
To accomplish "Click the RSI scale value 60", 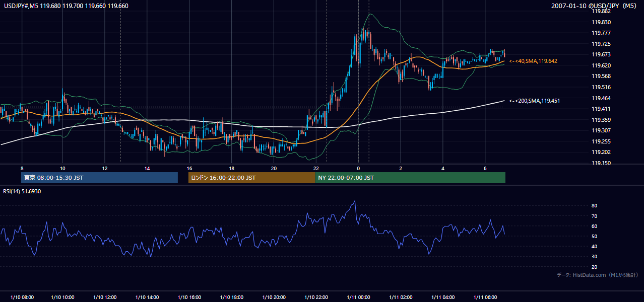I will click(x=595, y=226).
